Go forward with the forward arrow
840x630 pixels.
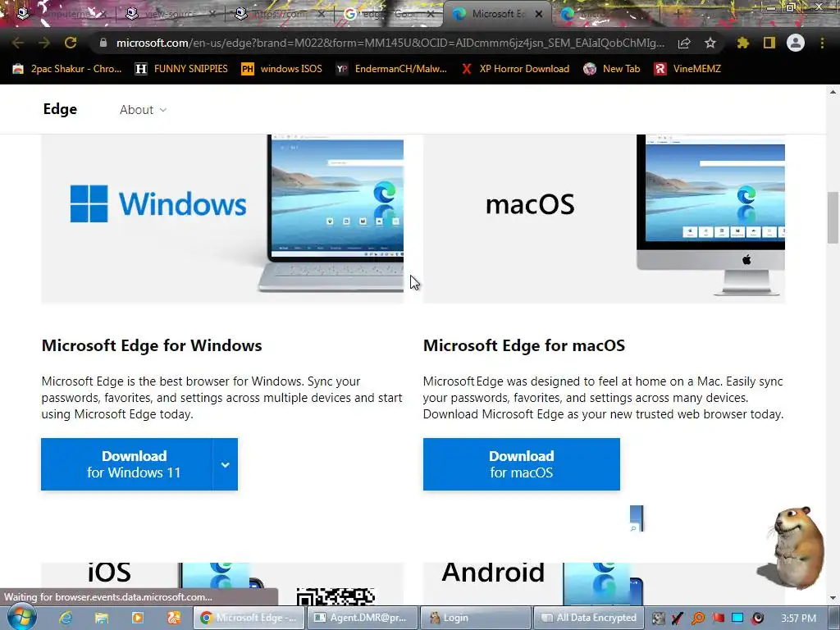44,43
